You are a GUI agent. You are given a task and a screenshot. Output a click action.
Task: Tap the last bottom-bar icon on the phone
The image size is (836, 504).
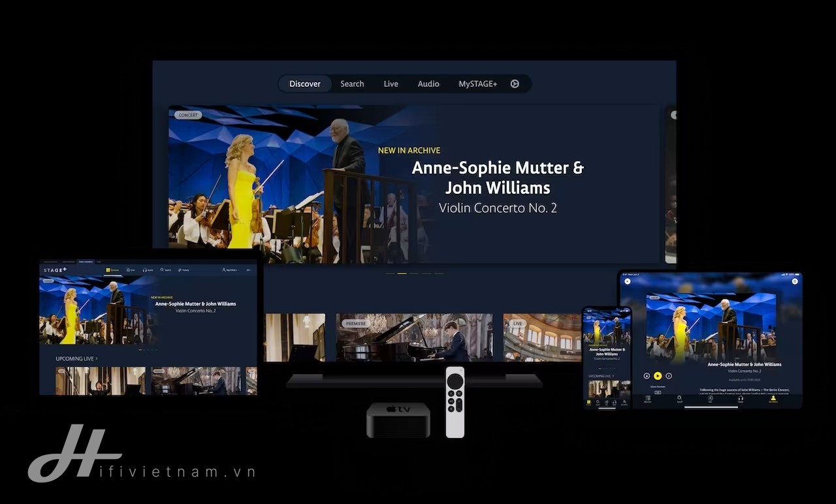pyautogui.click(x=624, y=403)
